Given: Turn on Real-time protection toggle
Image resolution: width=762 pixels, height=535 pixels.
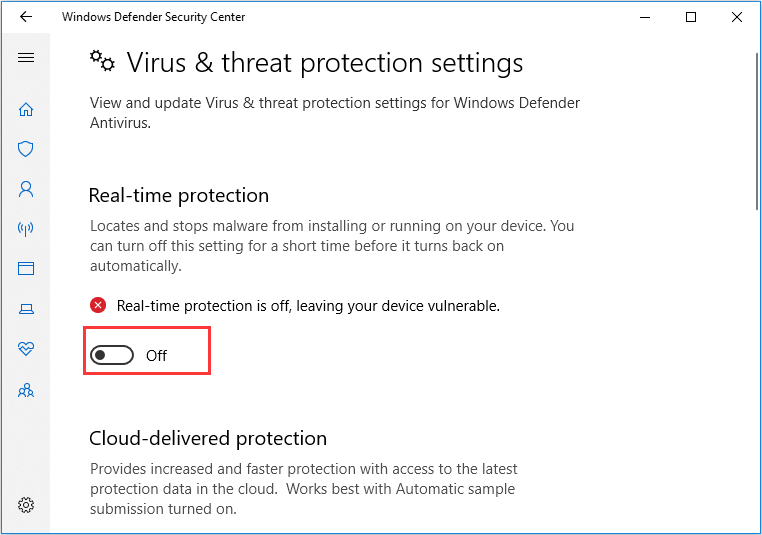Looking at the screenshot, I should click(x=112, y=355).
